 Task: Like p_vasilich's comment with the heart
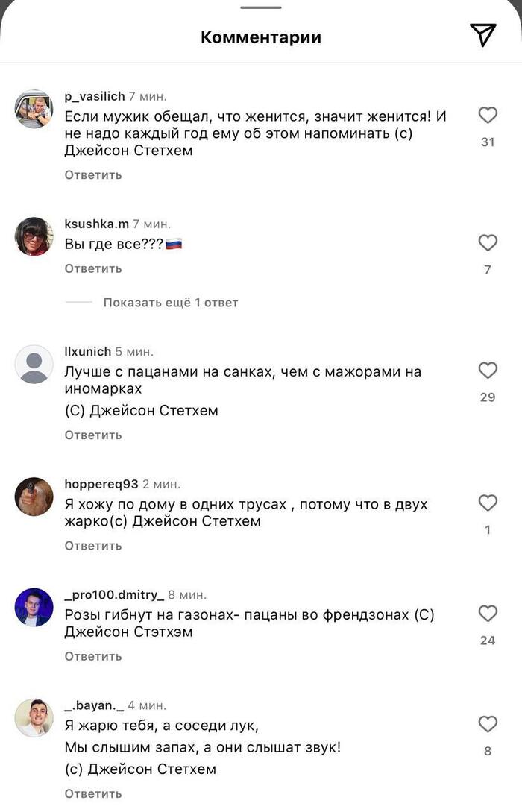click(488, 116)
